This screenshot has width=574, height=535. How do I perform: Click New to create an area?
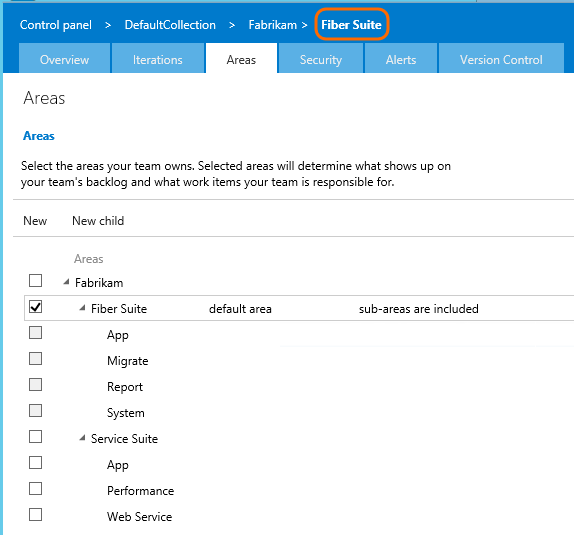click(35, 221)
